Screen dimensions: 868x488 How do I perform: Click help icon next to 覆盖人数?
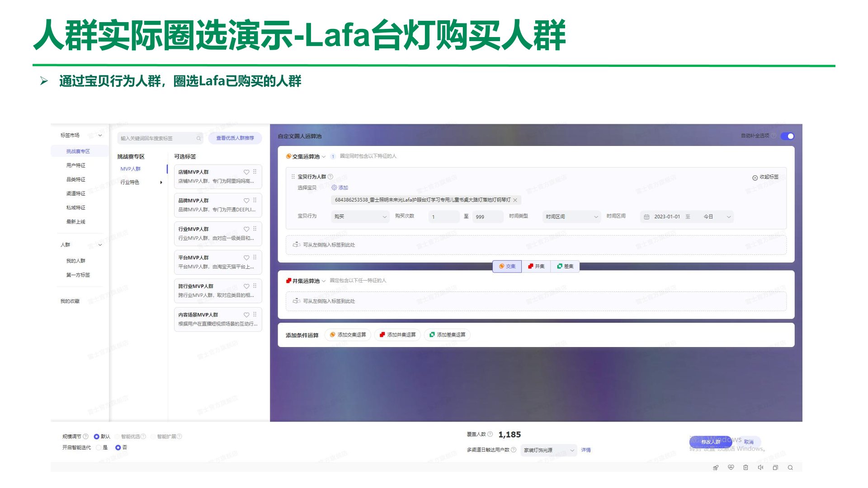[x=490, y=434]
